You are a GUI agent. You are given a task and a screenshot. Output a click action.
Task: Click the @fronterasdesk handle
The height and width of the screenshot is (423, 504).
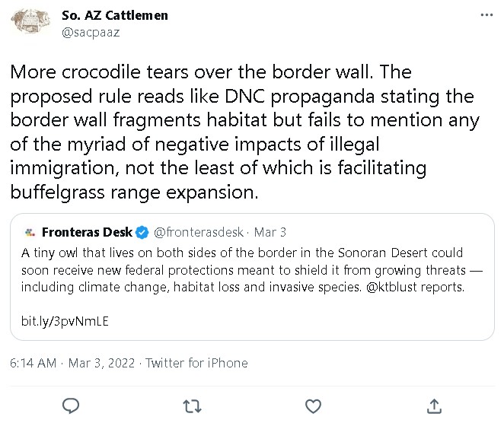(198, 232)
